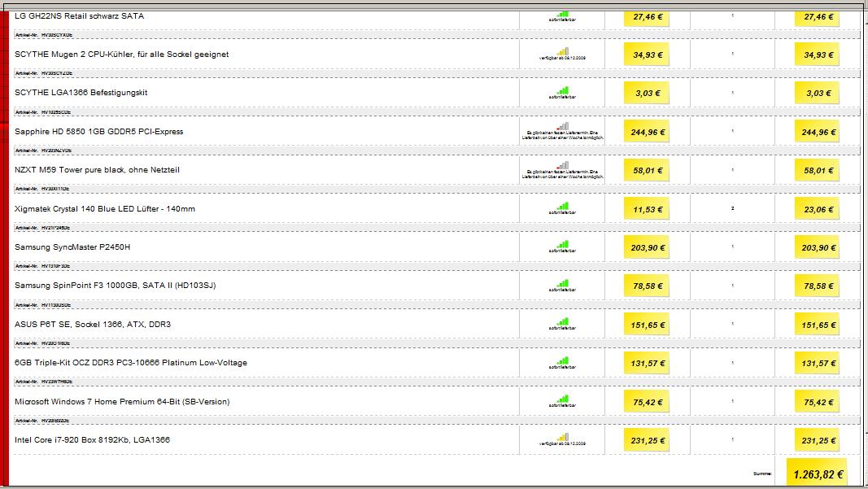Click green stock icon for ASUS P6T SE
Screen dimensions: 868x489
coord(562,321)
